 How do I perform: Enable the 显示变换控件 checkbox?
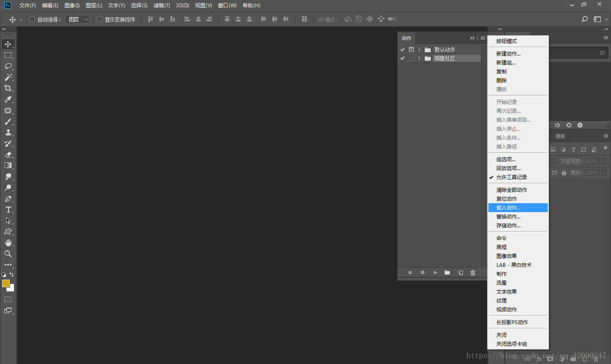click(99, 19)
